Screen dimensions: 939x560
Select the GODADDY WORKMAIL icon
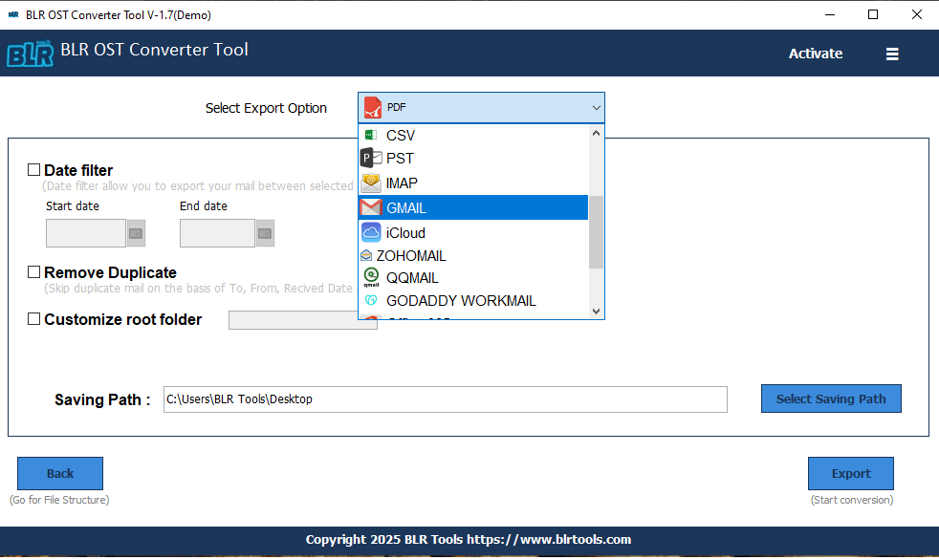(x=371, y=300)
